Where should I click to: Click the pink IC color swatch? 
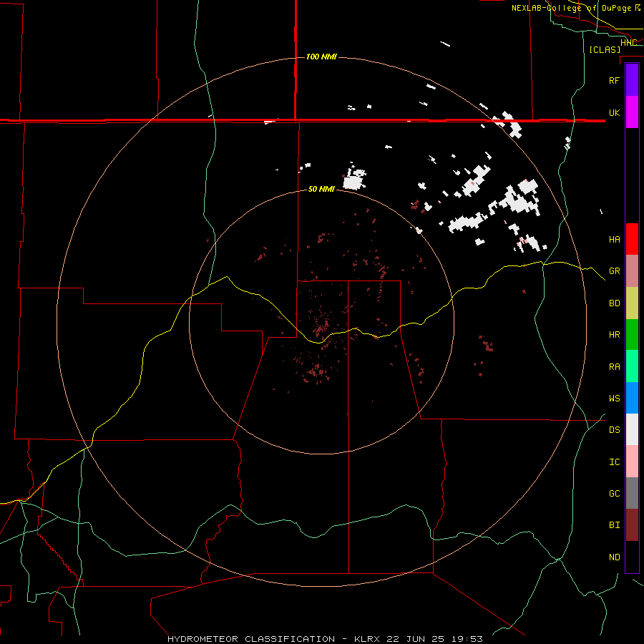click(x=632, y=462)
